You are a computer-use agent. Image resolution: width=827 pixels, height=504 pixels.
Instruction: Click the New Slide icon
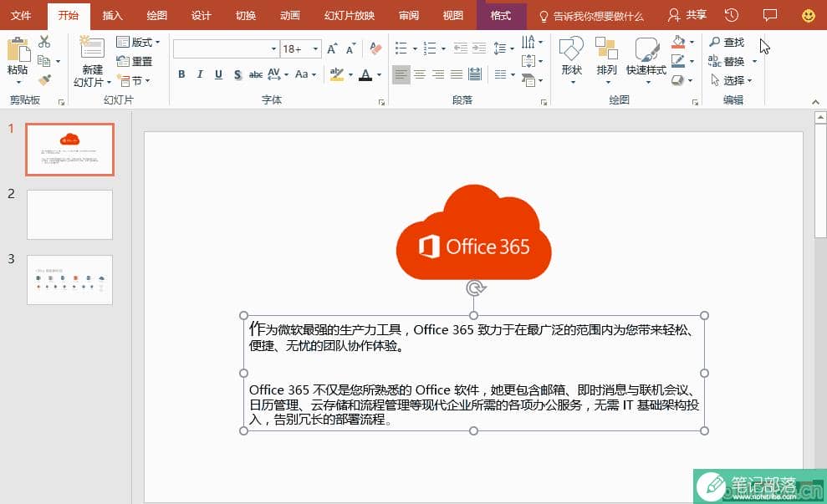[92, 48]
